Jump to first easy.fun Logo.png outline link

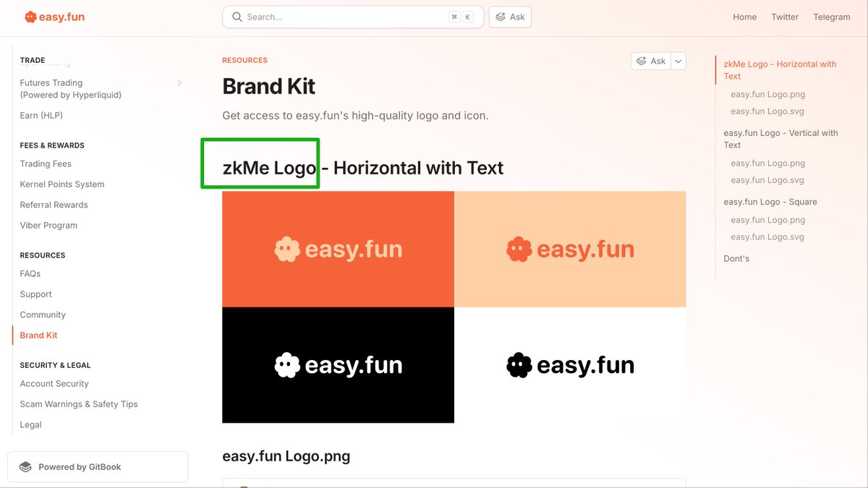tap(767, 95)
